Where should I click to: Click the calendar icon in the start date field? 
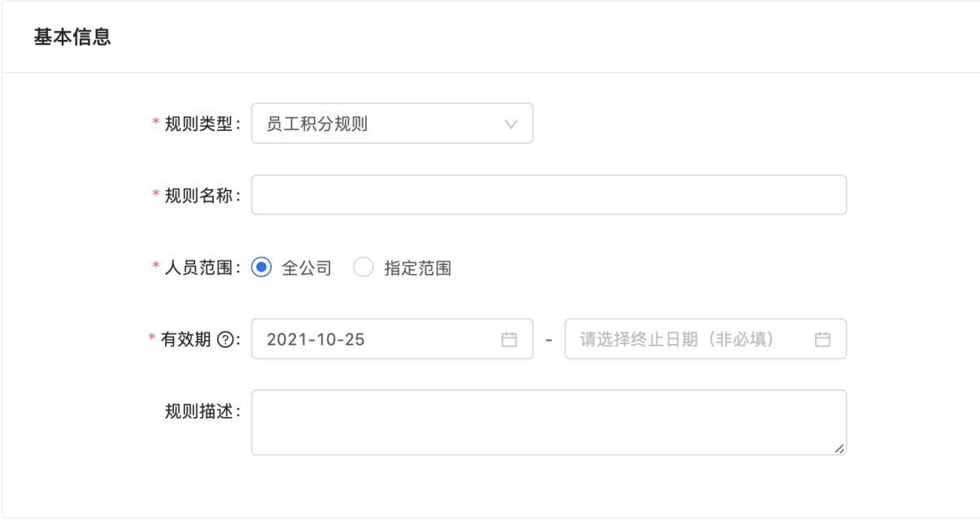coord(509,339)
